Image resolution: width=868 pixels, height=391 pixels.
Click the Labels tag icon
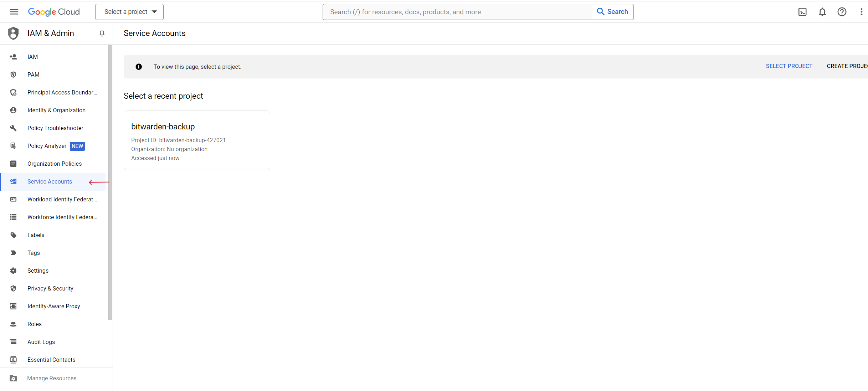tap(13, 235)
